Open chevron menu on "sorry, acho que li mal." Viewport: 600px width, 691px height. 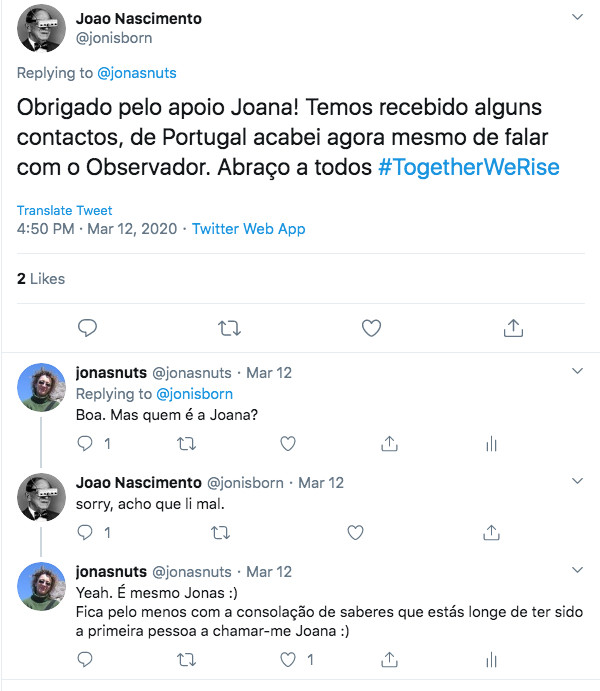click(x=577, y=481)
